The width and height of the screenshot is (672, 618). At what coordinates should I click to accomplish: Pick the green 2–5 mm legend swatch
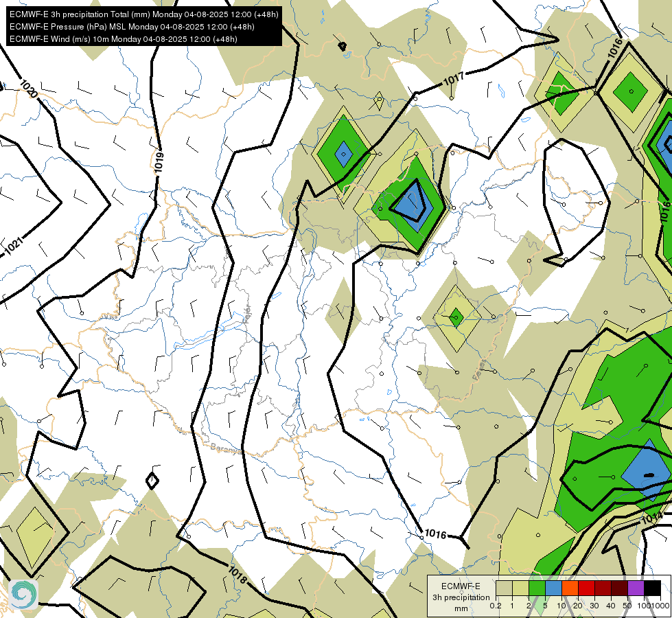click(537, 588)
